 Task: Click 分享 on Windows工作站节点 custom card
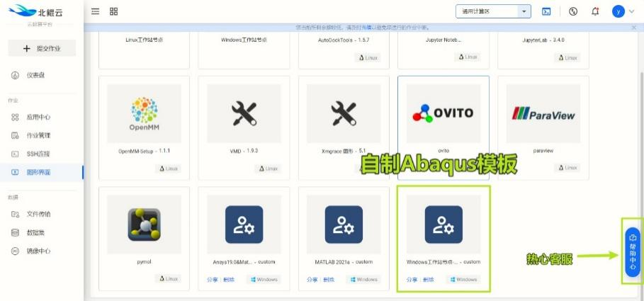pos(412,280)
